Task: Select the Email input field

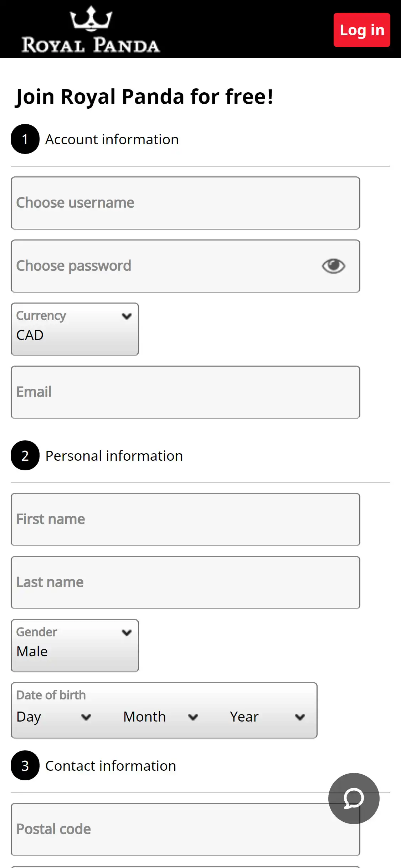Action: [x=185, y=392]
